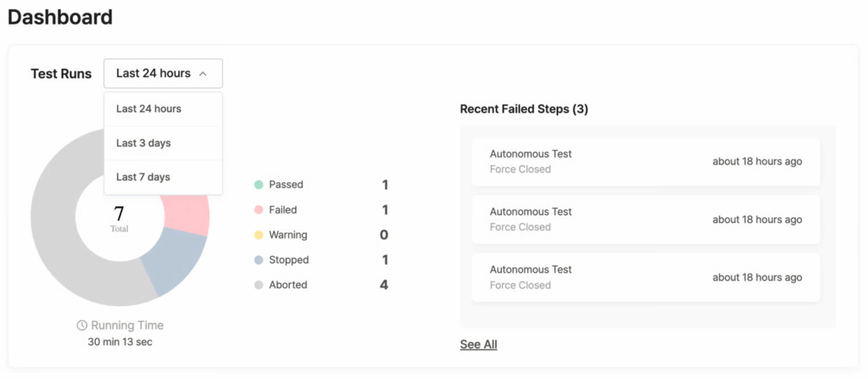Click the clock icon beside Running Time
Screen dimensions: 868x379
pyautogui.click(x=82, y=326)
